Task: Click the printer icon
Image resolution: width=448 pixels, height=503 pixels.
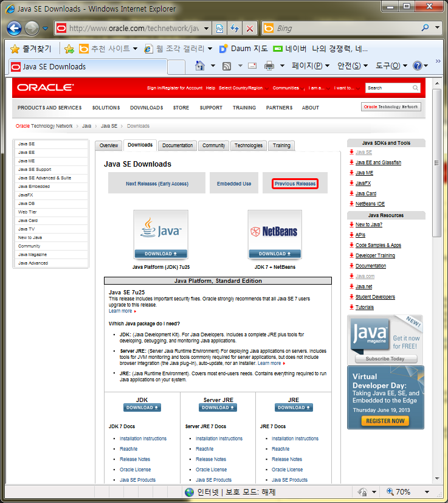Action: 269,66
